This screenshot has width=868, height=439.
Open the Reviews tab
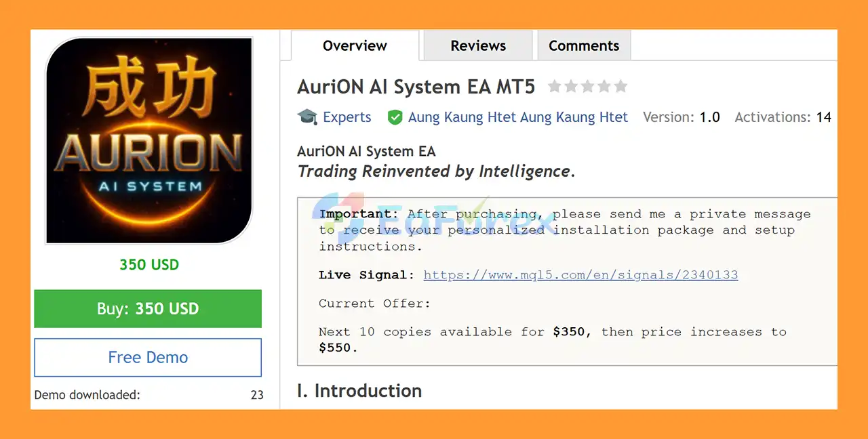coord(478,46)
